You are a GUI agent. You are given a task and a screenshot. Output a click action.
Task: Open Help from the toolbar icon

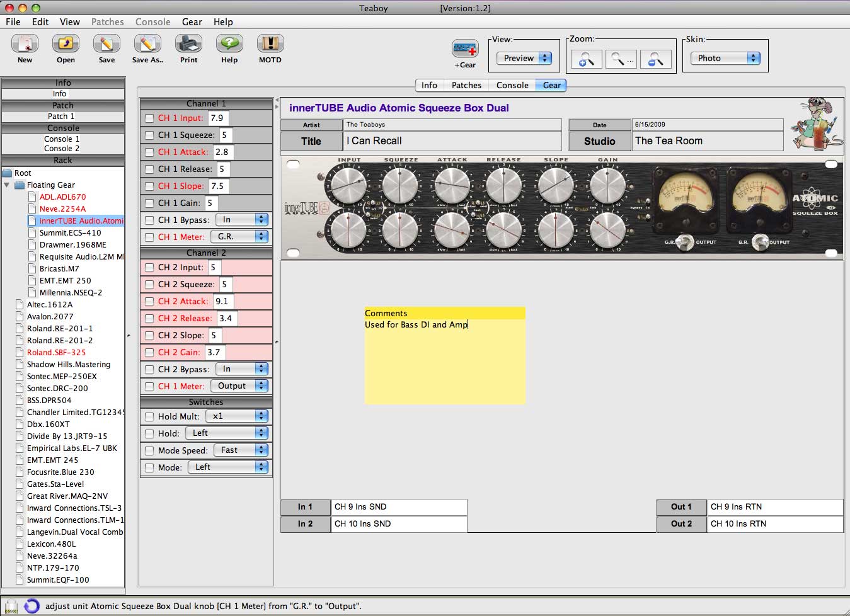(229, 44)
